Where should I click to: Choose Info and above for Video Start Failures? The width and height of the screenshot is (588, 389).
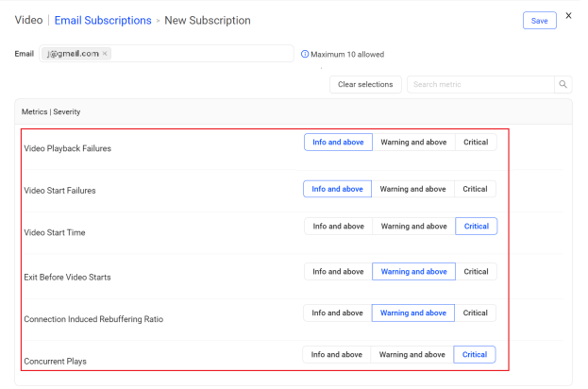coord(338,189)
